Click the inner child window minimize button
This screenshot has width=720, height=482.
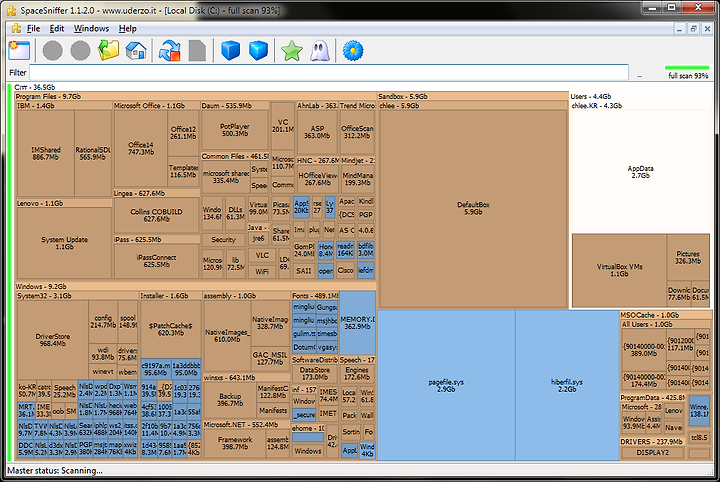680,28
